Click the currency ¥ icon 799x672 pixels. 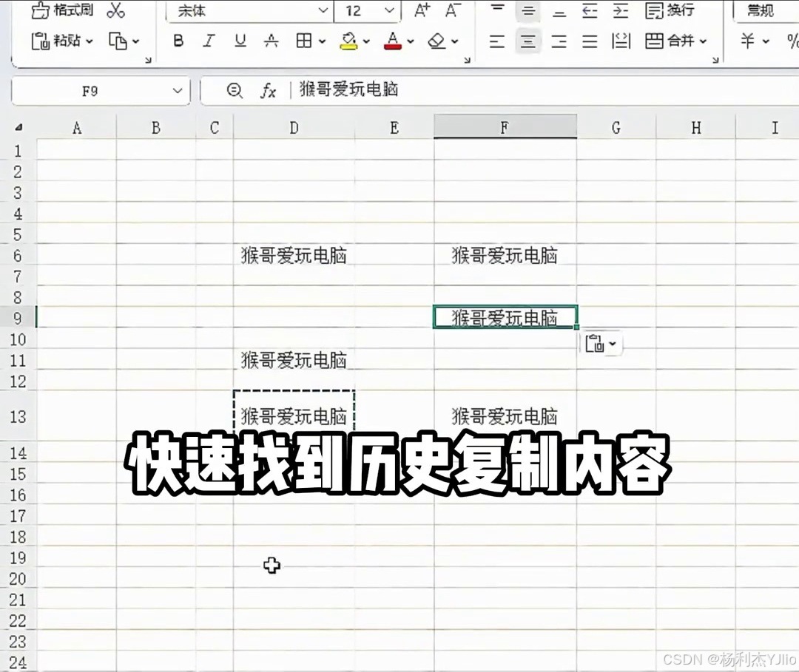(x=748, y=41)
